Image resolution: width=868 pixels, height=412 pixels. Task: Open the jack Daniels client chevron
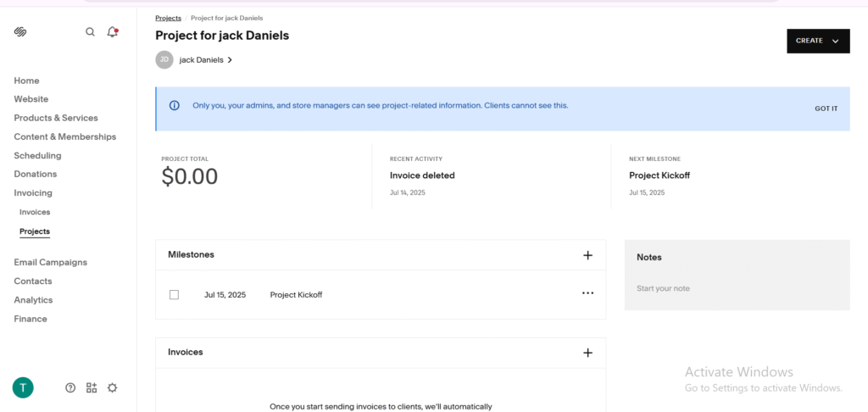click(230, 60)
